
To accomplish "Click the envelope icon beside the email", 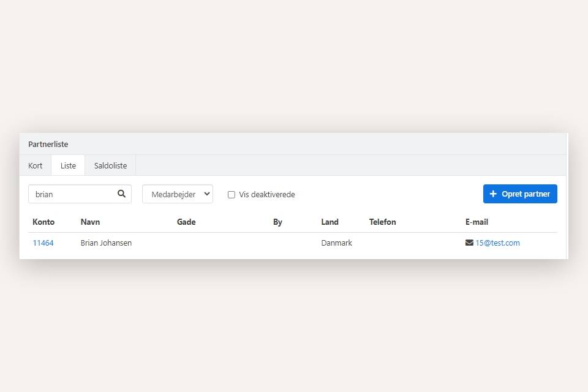I will (469, 243).
